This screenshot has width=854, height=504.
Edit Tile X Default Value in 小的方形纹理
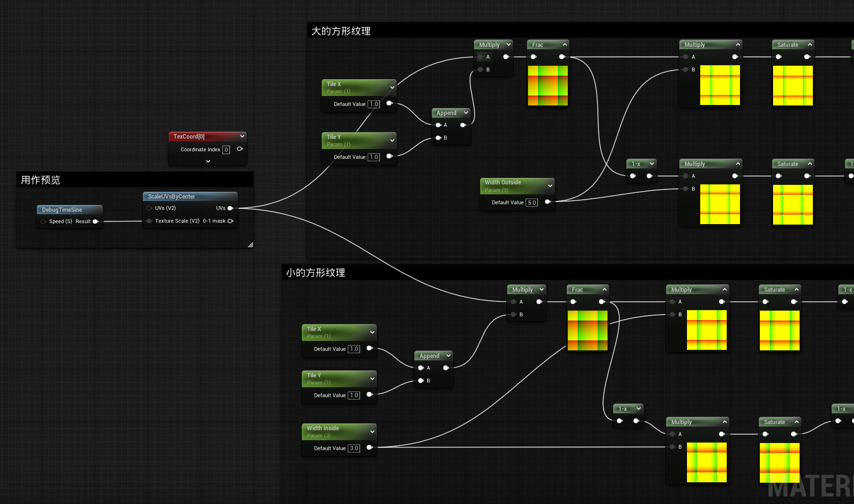[x=354, y=349]
